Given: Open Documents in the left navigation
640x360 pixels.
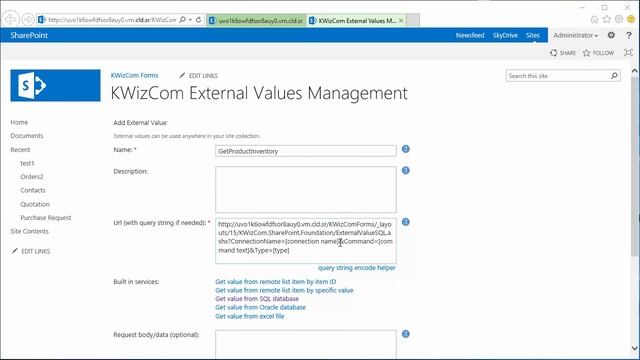Looking at the screenshot, I should (27, 136).
